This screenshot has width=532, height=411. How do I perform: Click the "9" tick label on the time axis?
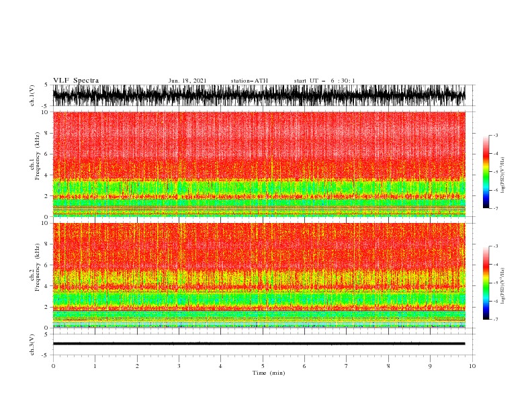tap(430, 366)
